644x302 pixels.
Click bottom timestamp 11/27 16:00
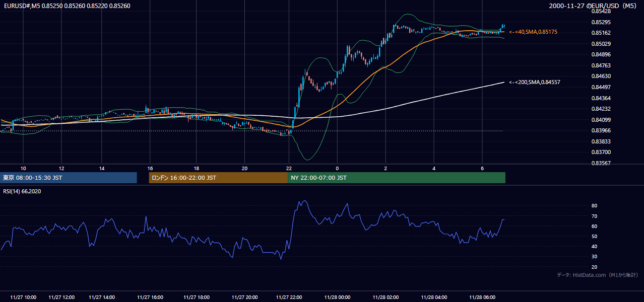tap(150, 297)
